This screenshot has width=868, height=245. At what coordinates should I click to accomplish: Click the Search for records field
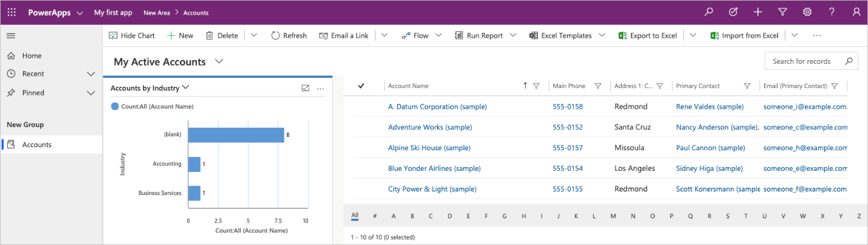pyautogui.click(x=811, y=61)
